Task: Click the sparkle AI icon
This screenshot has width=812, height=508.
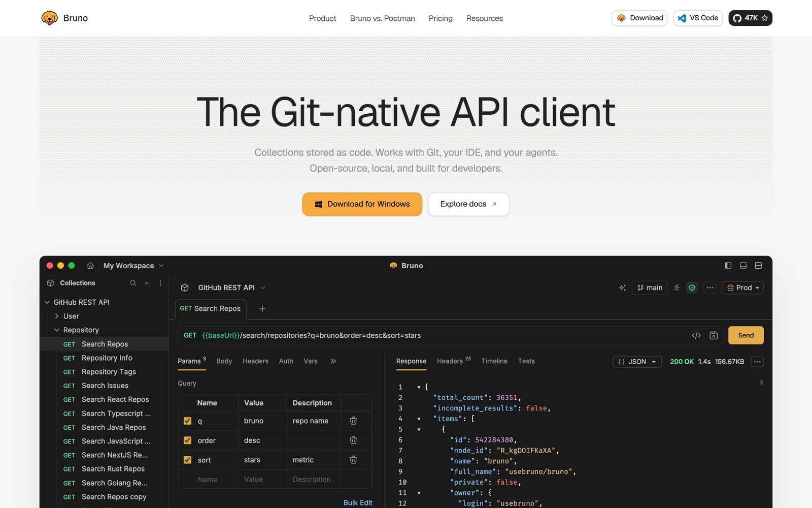Action: pyautogui.click(x=622, y=288)
